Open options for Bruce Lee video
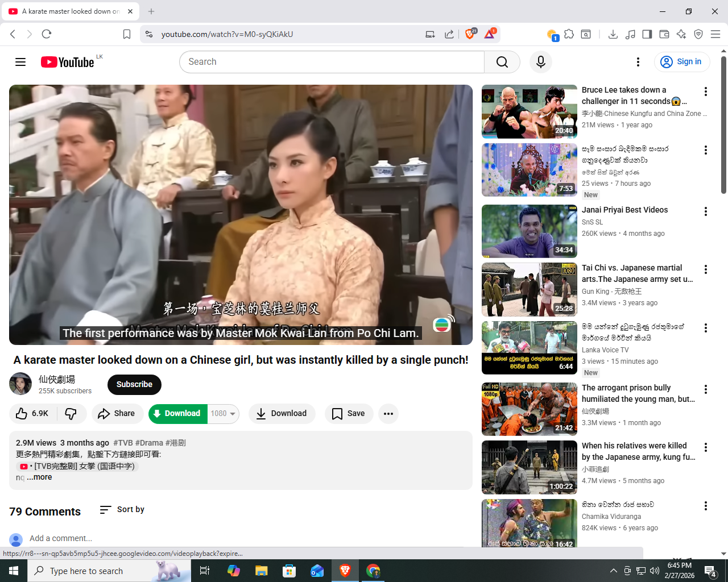 (706, 92)
